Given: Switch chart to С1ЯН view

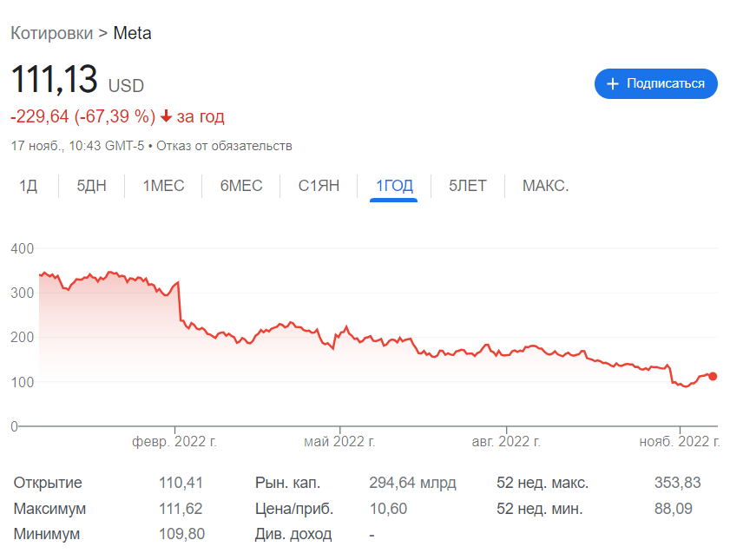Looking at the screenshot, I should [x=319, y=186].
